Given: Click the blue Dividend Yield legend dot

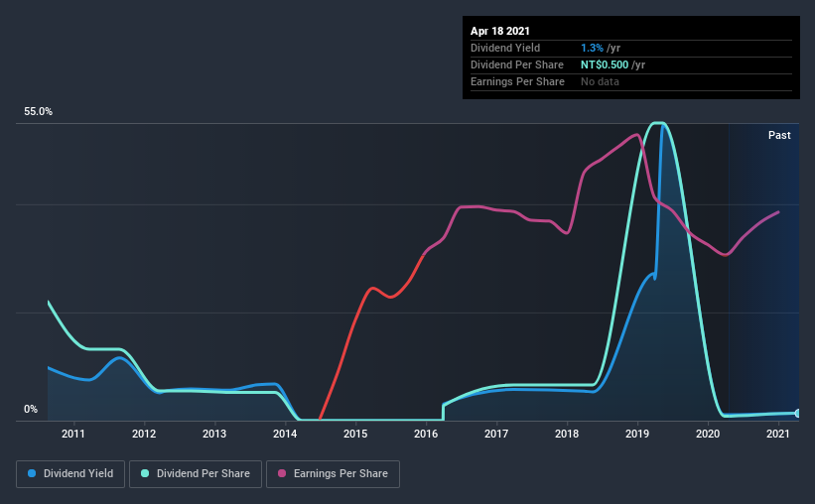Looking at the screenshot, I should 32,473.
